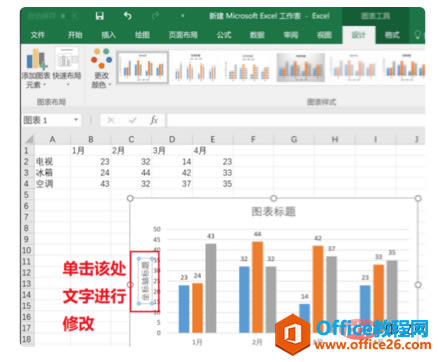Screen dimensions: 438x362
Task: Click the chart's right-middle resize handle
Action: tap(418, 285)
